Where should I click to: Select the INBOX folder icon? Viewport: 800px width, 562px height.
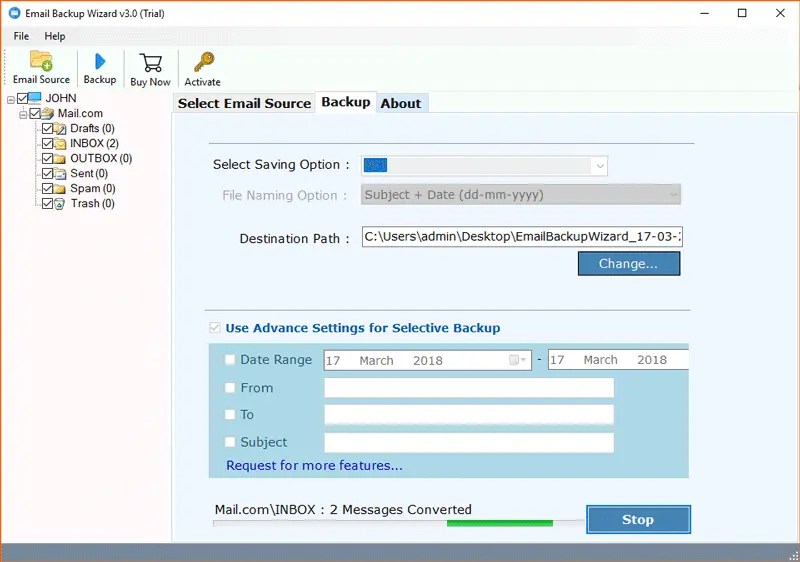61,144
